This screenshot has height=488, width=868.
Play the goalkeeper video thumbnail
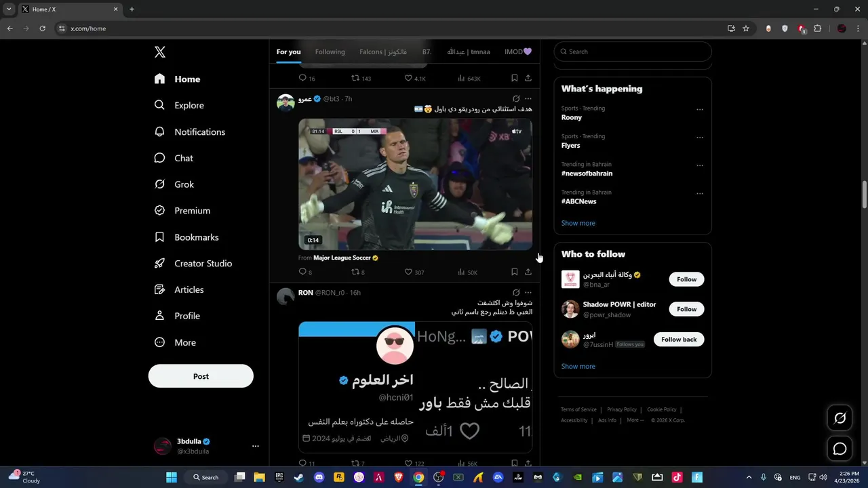coord(415,185)
